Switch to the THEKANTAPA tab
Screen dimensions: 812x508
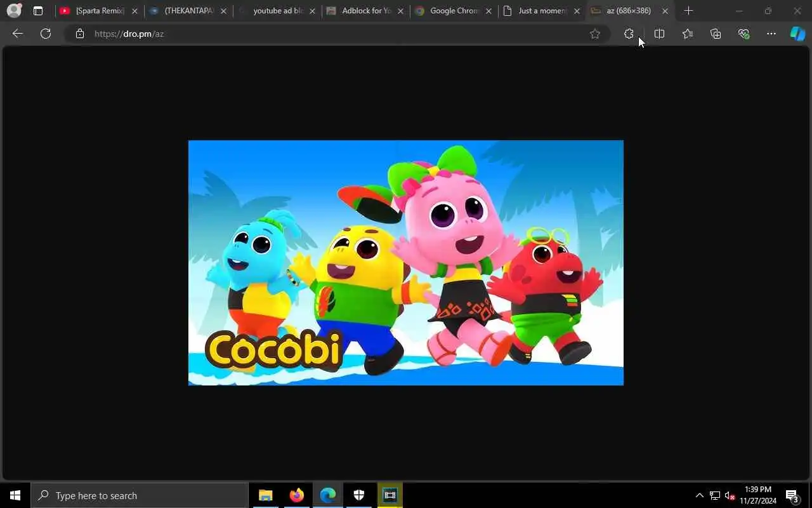coord(188,11)
